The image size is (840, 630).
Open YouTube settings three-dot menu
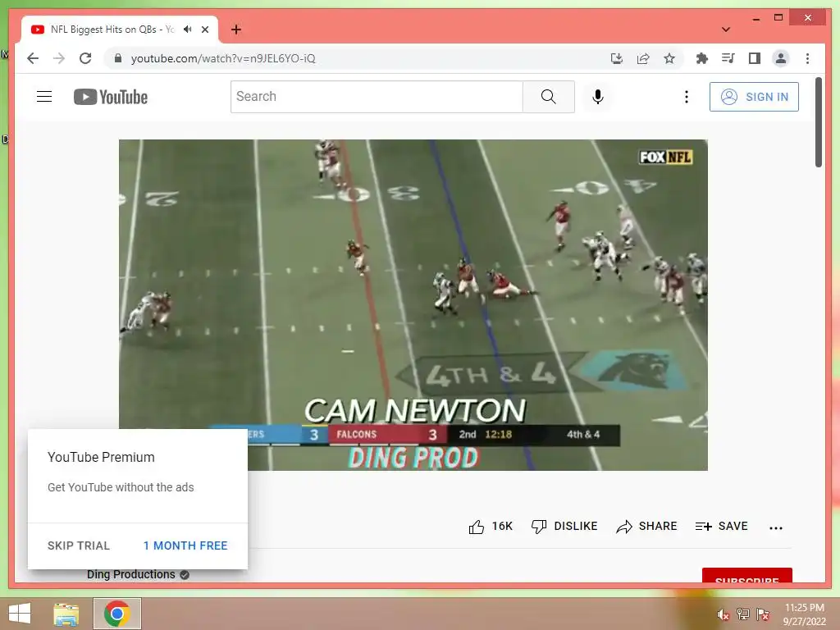687,97
